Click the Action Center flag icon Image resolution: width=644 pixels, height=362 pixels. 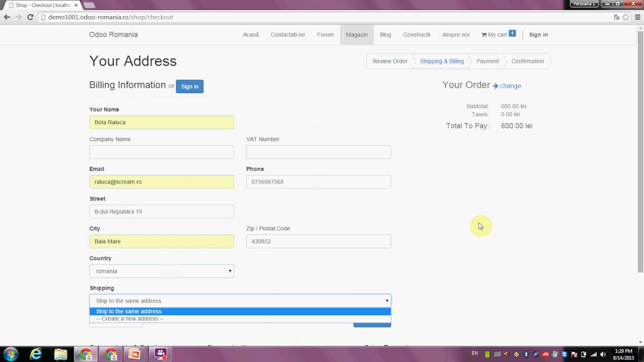pos(574,354)
